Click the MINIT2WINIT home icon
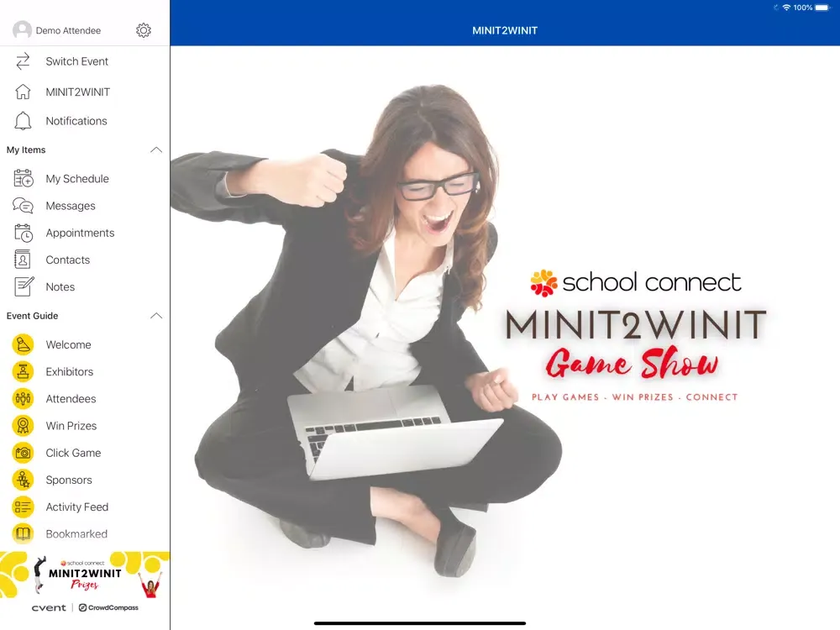The image size is (840, 630). (23, 92)
